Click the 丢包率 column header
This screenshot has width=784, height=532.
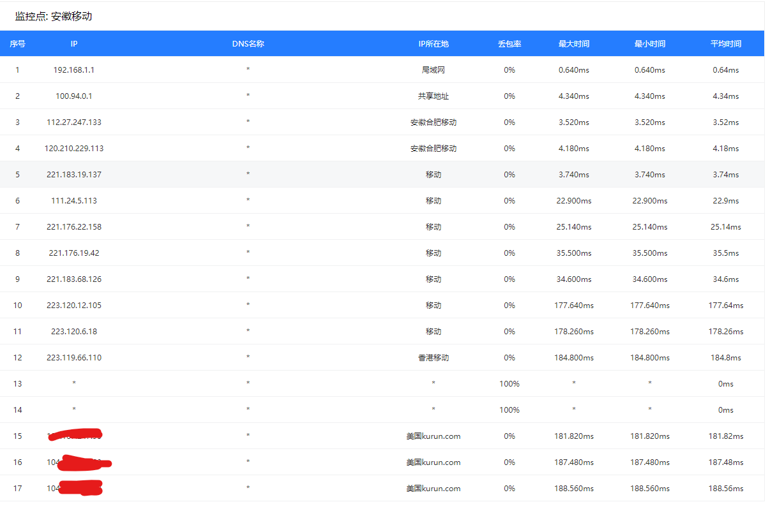509,44
